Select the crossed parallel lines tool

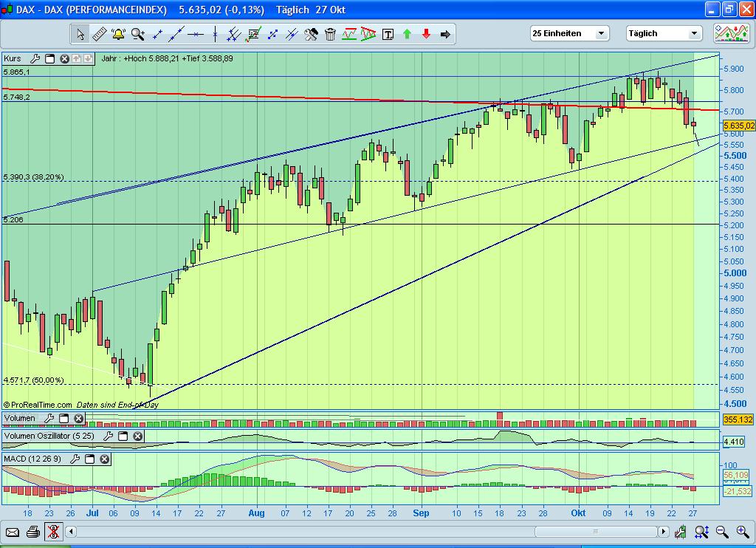coord(292,34)
